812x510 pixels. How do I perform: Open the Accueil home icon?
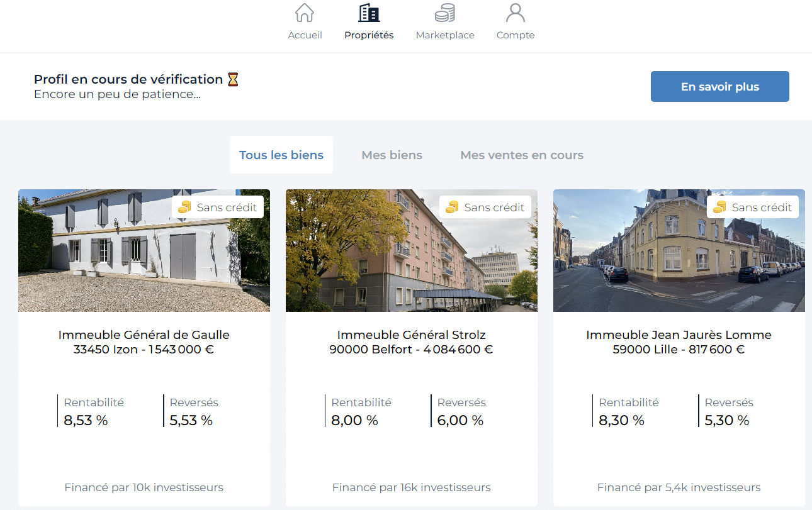pos(305,13)
